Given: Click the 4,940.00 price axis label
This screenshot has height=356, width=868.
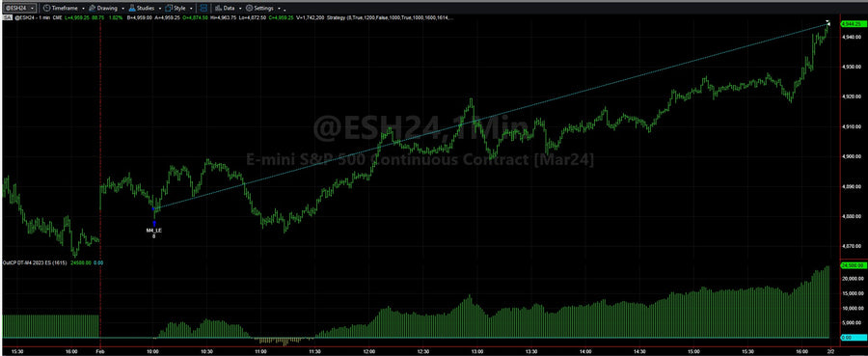Looking at the screenshot, I should [x=851, y=37].
